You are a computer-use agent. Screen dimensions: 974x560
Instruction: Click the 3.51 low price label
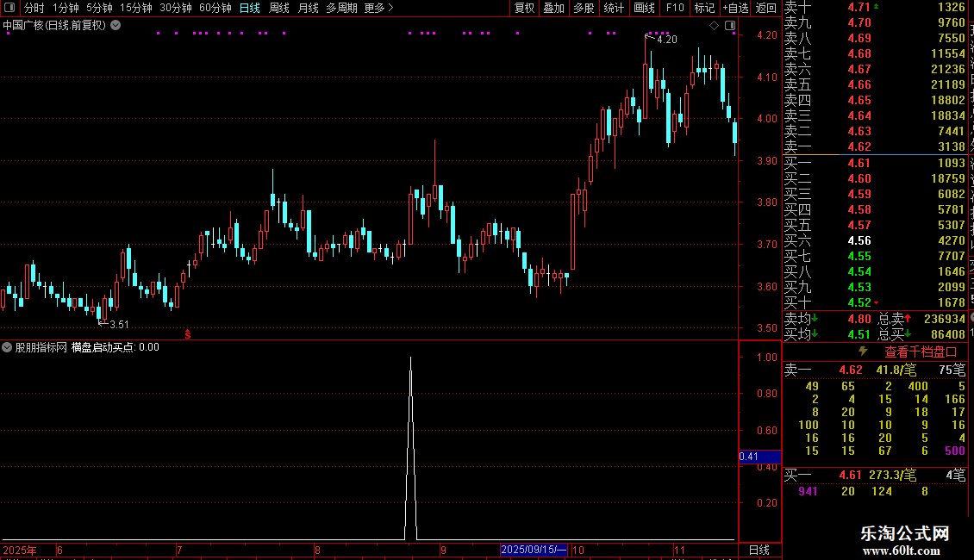tap(119, 324)
